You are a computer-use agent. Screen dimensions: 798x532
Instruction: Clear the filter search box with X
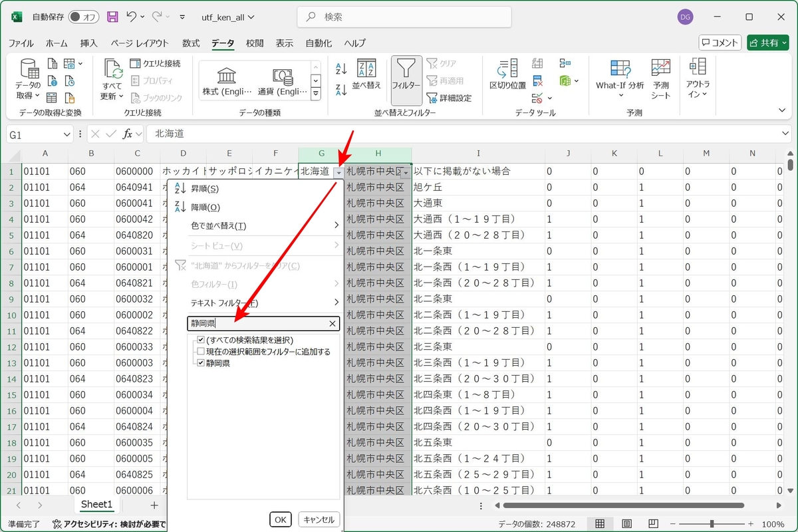pyautogui.click(x=332, y=324)
